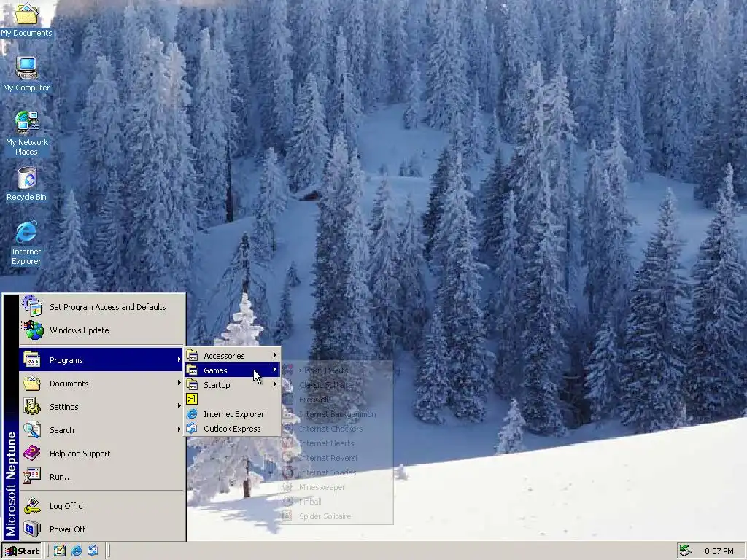Click the Accessories folder icon

[192, 355]
